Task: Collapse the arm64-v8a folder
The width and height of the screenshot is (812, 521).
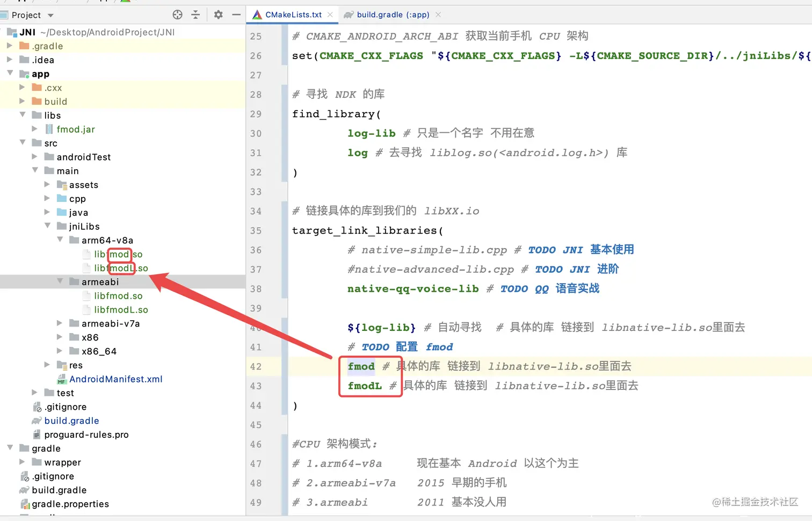Action: 60,240
